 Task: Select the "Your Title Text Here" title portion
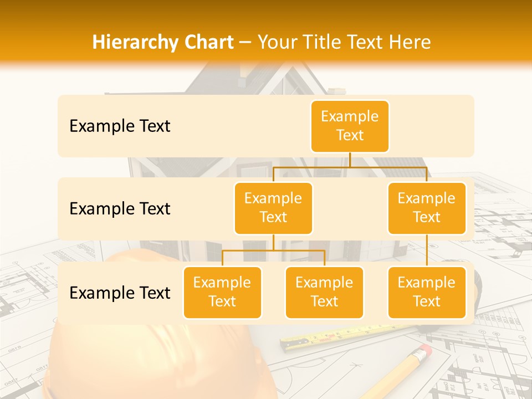point(344,42)
